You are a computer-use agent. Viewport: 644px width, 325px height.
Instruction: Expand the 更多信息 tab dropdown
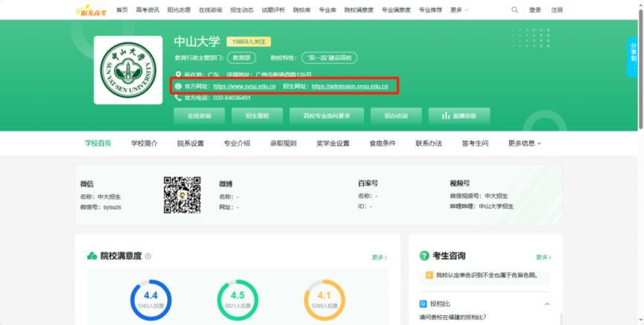click(x=524, y=143)
